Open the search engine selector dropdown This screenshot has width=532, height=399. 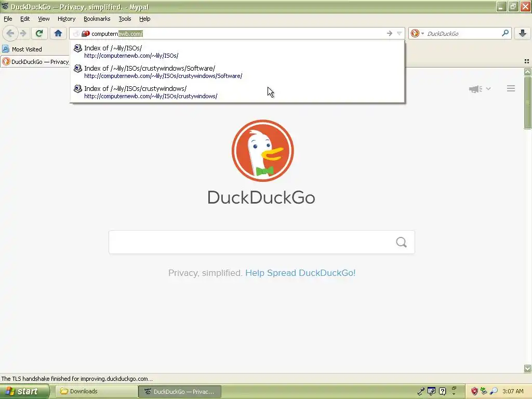pyautogui.click(x=417, y=33)
